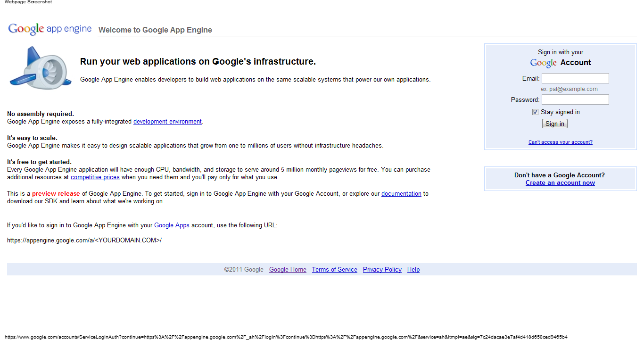
Task: Click the Help link in the footer
Action: click(413, 270)
